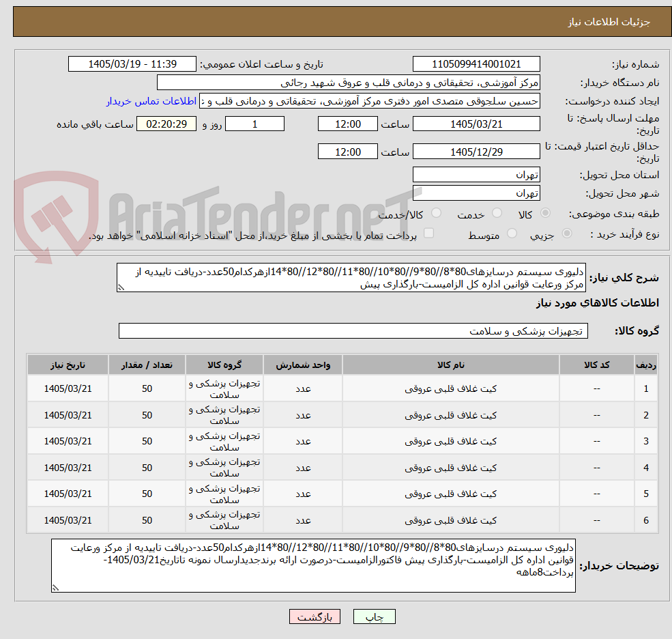Click the تعداد / مقدار column header
Screen dimensions: 672x639
tap(147, 365)
